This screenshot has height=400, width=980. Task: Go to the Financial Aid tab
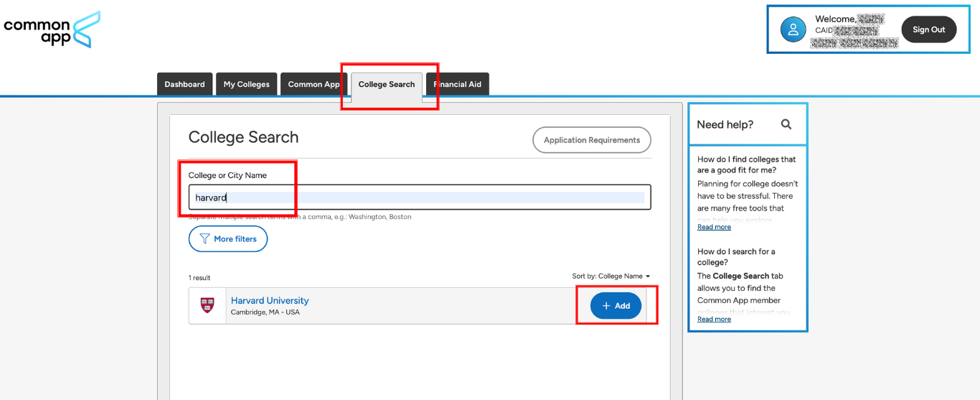tap(458, 84)
